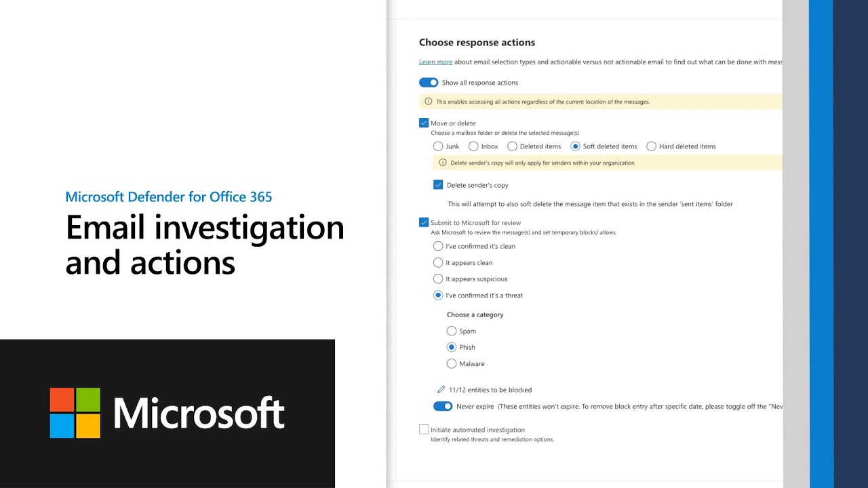This screenshot has height=488, width=868.
Task: Click info icon in Delete sender's copy banner
Action: point(443,163)
